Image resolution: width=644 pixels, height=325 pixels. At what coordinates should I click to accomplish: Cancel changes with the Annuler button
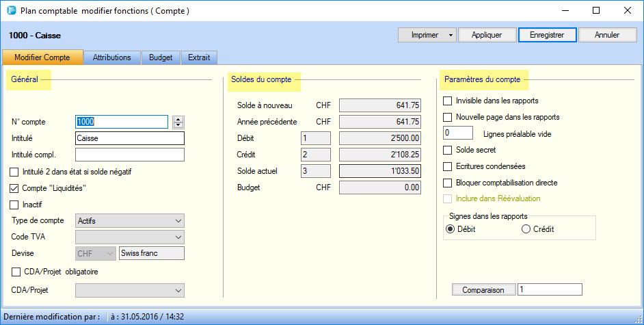606,35
